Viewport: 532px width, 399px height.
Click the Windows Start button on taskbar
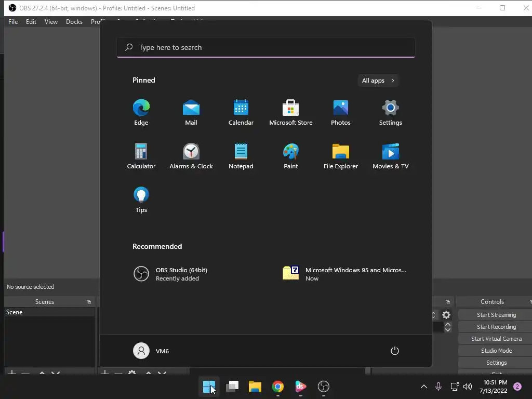(209, 387)
